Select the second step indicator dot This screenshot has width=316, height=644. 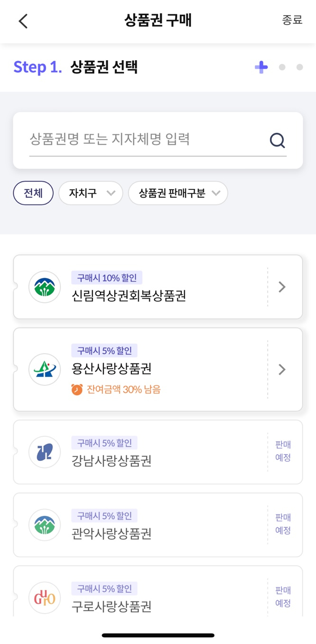[282, 67]
